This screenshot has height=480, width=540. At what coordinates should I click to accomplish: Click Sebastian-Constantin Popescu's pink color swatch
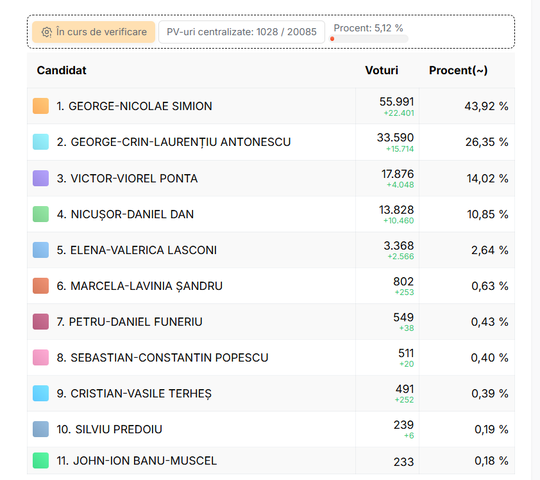click(41, 357)
